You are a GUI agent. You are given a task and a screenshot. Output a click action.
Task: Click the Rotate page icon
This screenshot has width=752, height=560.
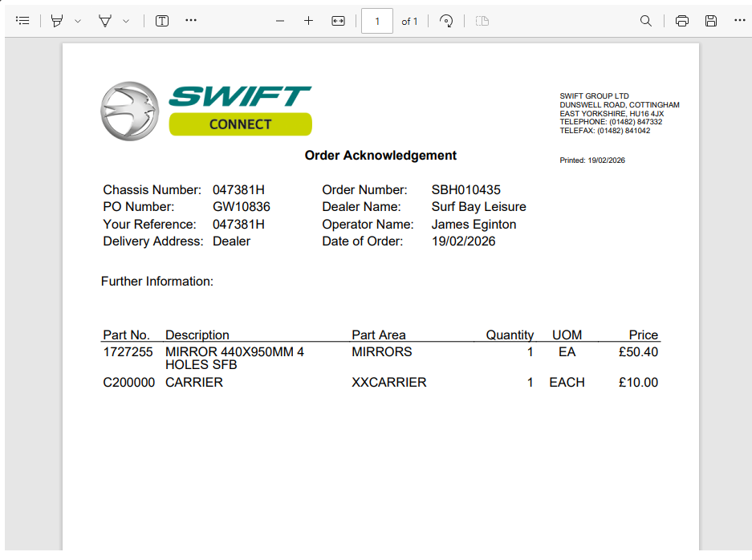(x=446, y=21)
